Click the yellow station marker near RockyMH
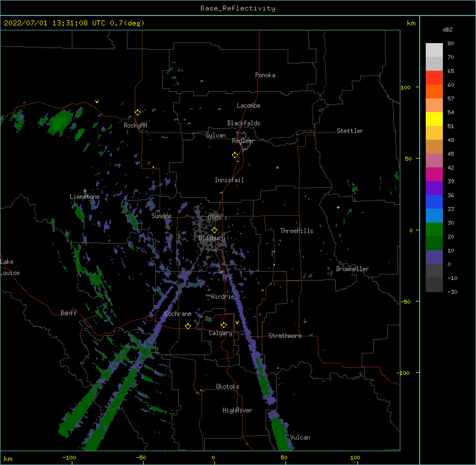This screenshot has width=476, height=465. pos(137,113)
